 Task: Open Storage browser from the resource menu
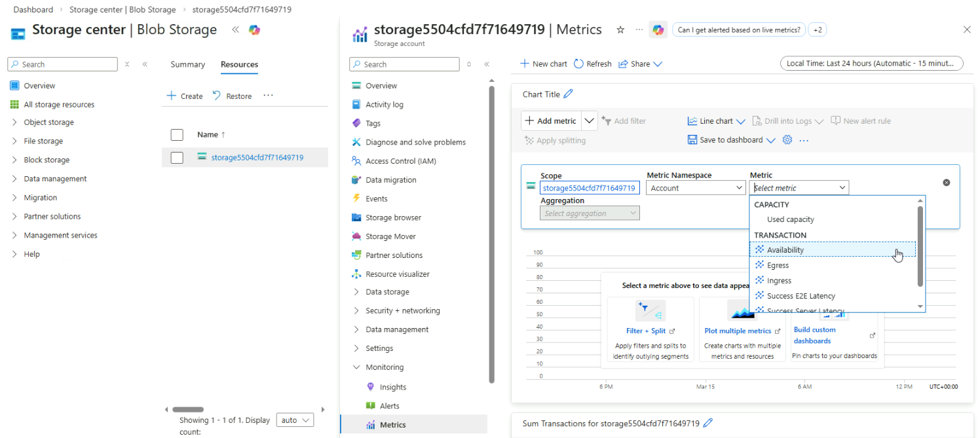tap(393, 217)
